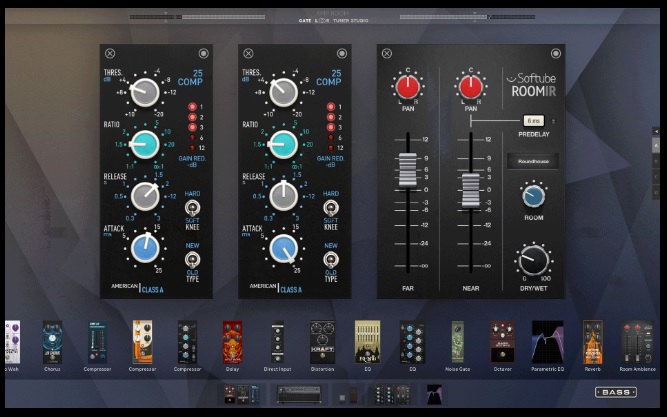Switch to STUDIO view in the top bar

pyautogui.click(x=360, y=20)
